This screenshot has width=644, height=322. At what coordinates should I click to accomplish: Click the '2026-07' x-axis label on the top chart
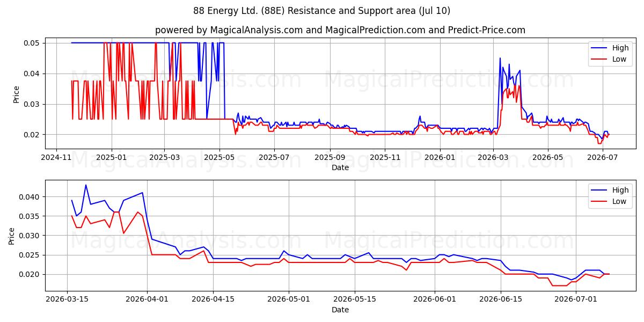pyautogui.click(x=602, y=158)
